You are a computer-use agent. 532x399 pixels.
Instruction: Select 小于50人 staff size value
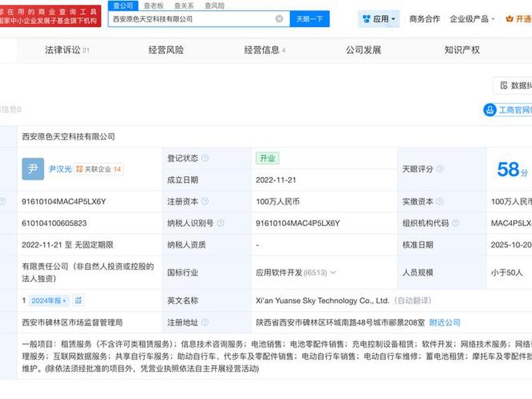[x=507, y=273]
